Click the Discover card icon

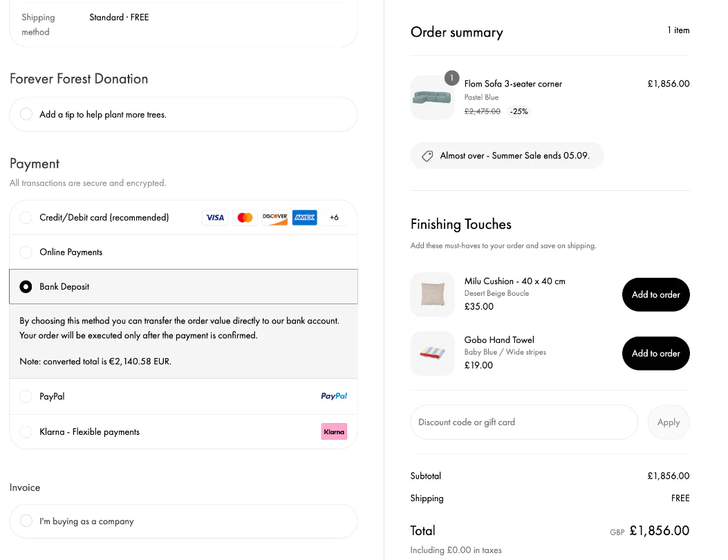tap(274, 217)
